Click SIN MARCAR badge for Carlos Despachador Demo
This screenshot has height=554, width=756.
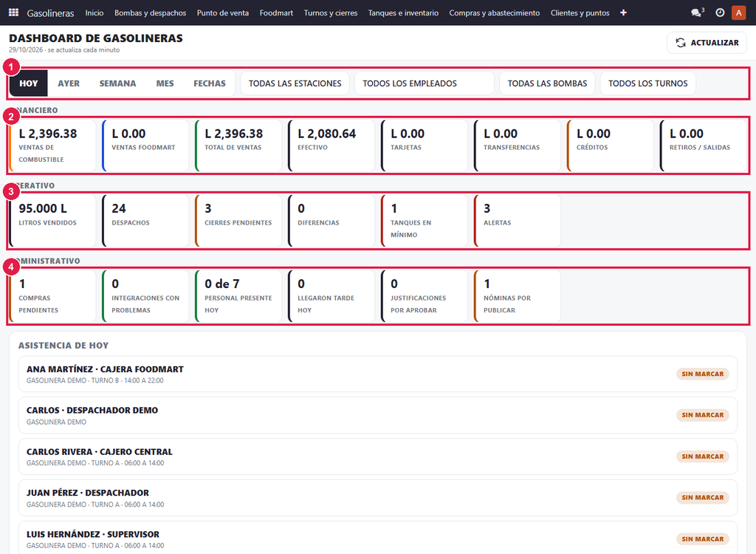(703, 415)
